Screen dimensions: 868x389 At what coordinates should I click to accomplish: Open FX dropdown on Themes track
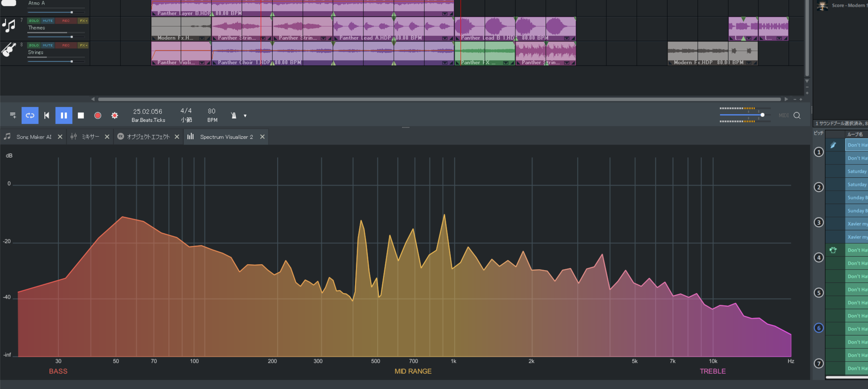[83, 21]
